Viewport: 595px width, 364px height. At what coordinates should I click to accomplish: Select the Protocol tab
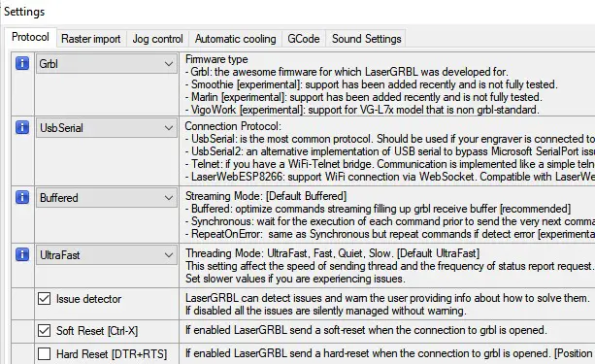(x=30, y=37)
